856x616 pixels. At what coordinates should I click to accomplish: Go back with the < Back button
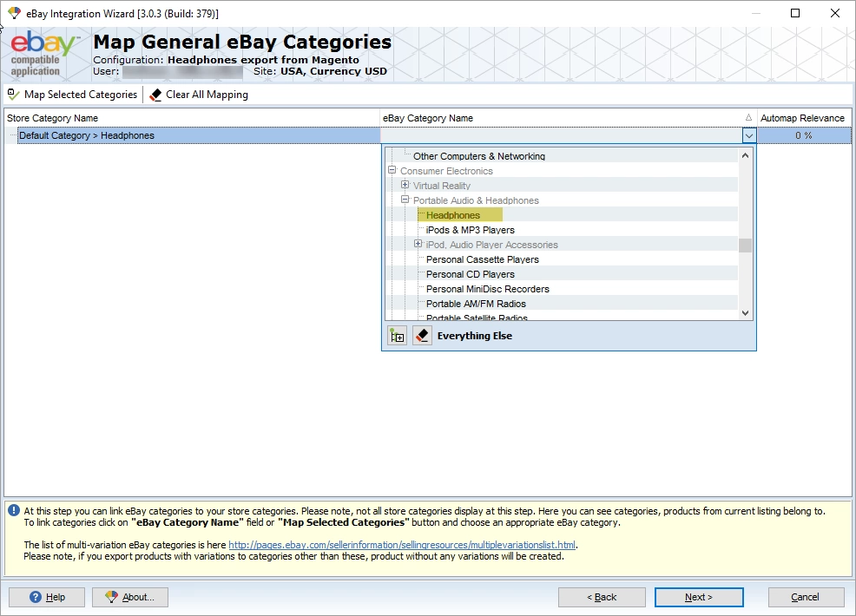pos(602,597)
